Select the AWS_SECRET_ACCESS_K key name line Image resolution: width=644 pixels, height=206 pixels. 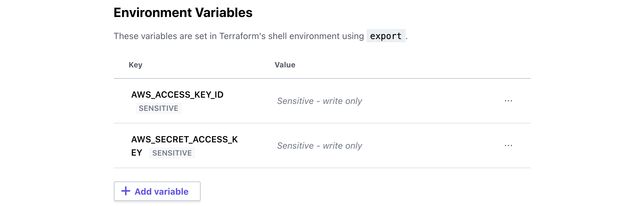pos(185,140)
